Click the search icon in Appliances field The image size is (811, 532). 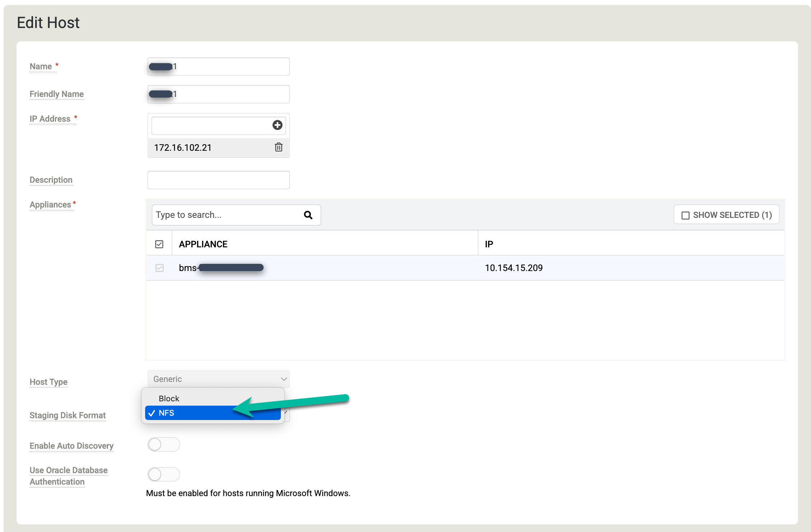309,215
